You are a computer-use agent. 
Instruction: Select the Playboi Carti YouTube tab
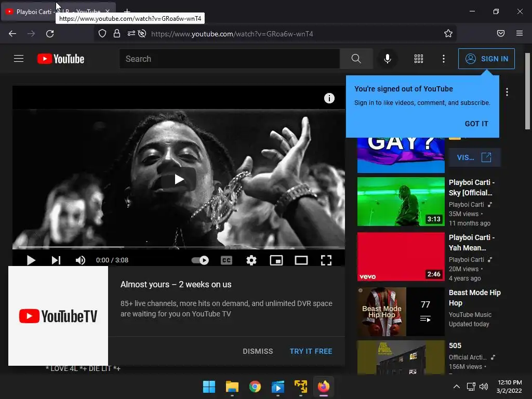click(58, 12)
